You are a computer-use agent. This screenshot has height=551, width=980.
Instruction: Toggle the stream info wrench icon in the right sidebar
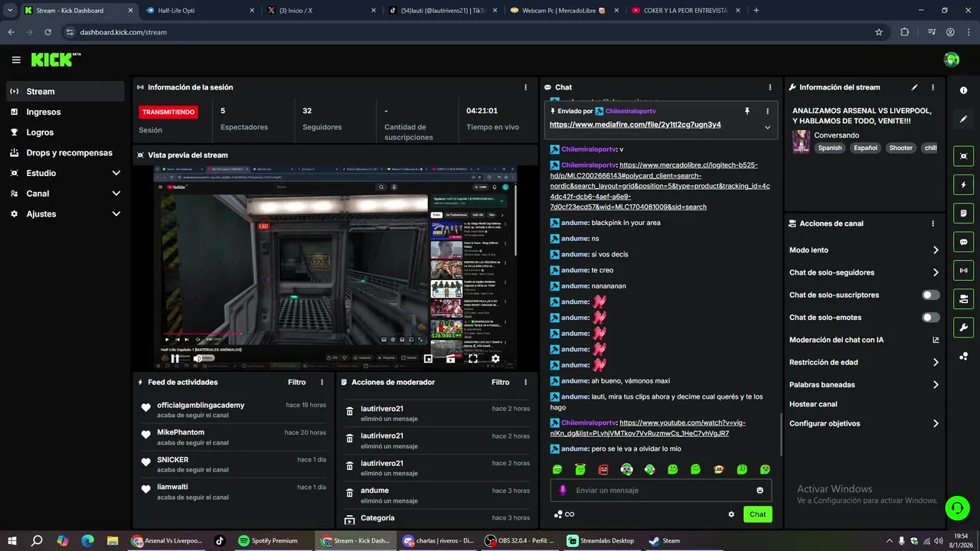click(963, 328)
